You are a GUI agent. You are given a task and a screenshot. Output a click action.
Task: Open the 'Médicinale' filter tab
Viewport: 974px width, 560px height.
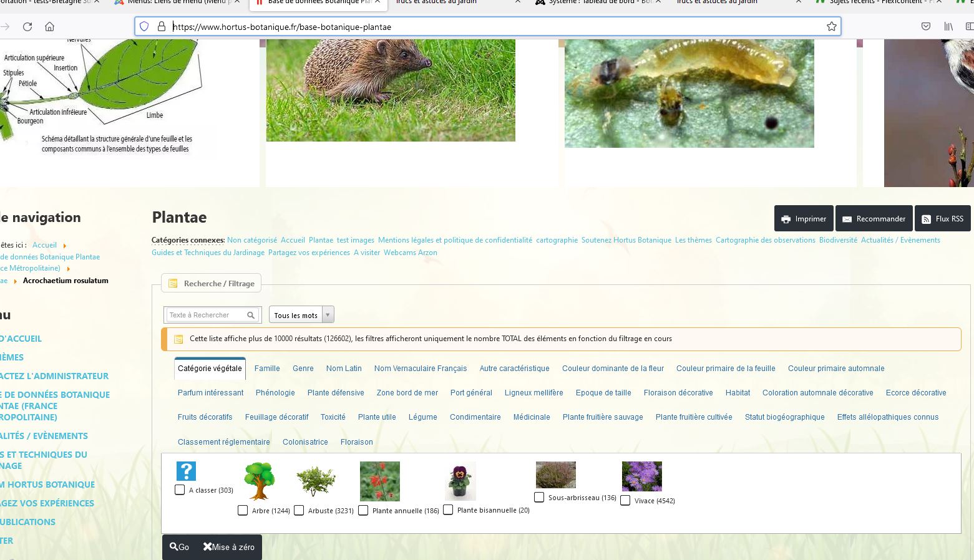pos(532,417)
